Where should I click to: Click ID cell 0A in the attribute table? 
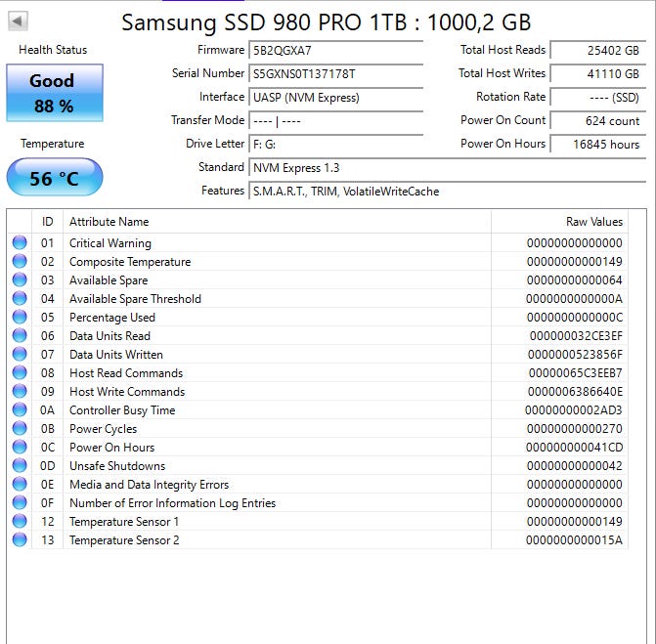tap(47, 410)
